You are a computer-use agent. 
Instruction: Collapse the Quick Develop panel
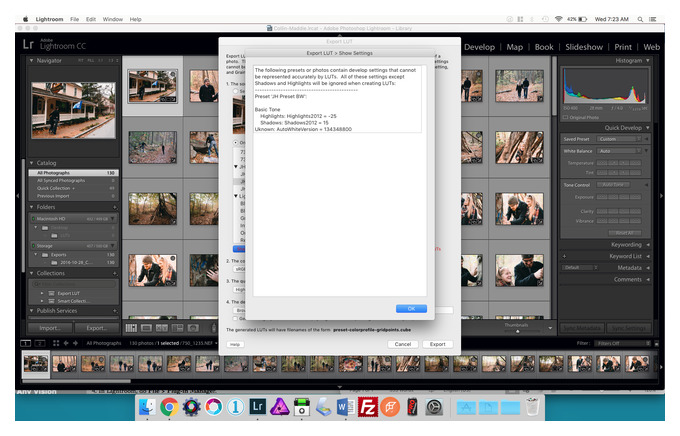(647, 128)
